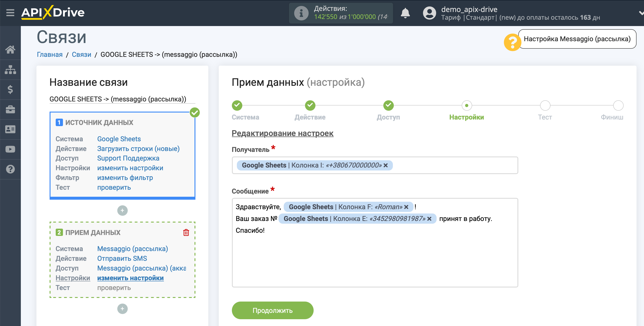Click the source data green checkmark
644x326 pixels.
(x=195, y=113)
